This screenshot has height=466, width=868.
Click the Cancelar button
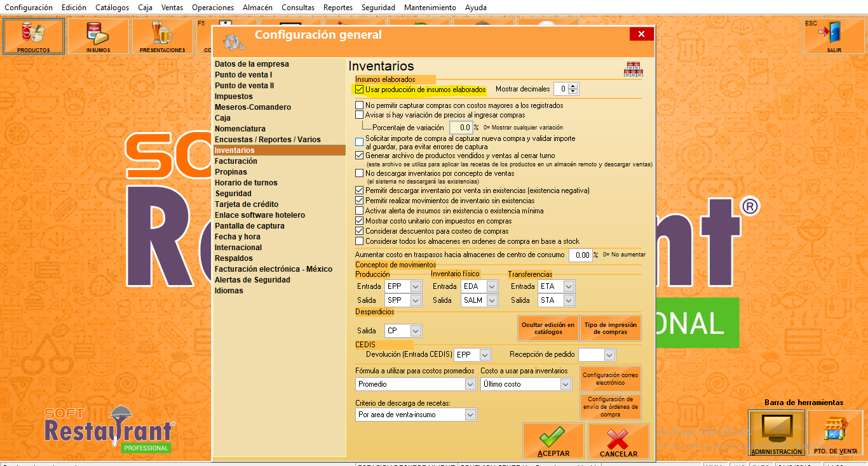618,441
